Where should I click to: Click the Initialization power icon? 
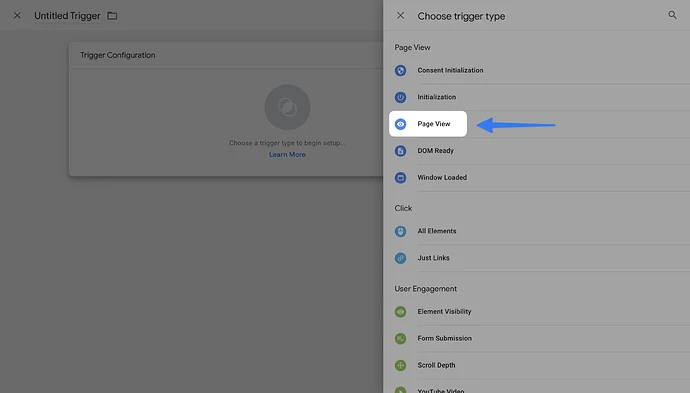coord(400,97)
